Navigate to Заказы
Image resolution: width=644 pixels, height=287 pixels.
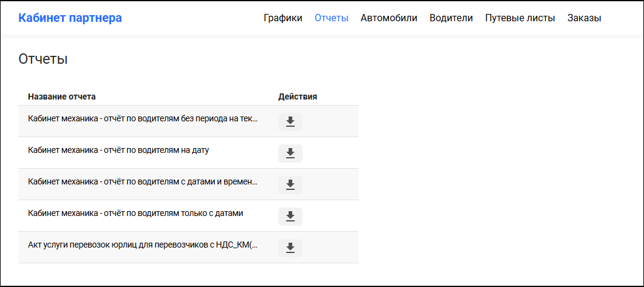pos(584,18)
